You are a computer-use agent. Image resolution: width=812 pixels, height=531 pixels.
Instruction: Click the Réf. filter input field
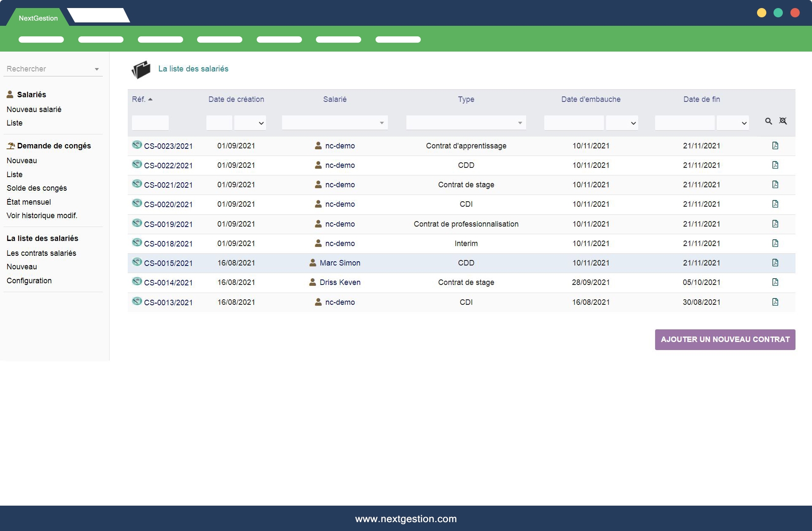150,123
